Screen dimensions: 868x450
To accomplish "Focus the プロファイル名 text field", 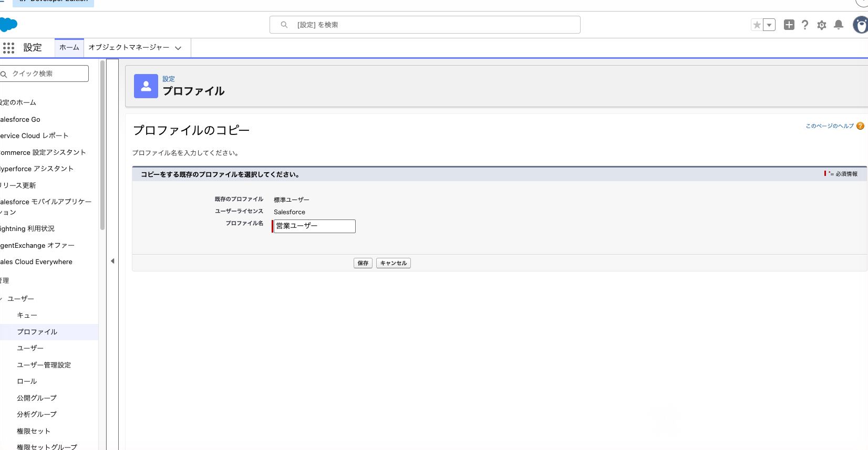I will coord(314,226).
